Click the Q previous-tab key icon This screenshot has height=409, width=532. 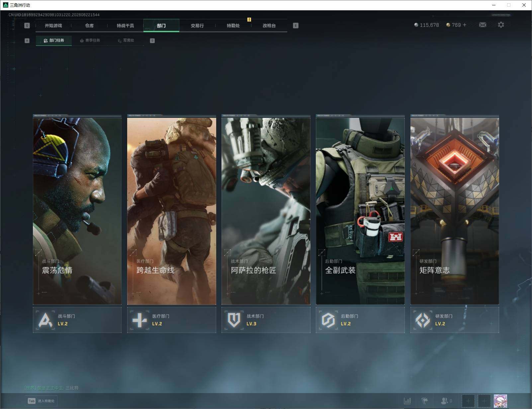click(27, 26)
